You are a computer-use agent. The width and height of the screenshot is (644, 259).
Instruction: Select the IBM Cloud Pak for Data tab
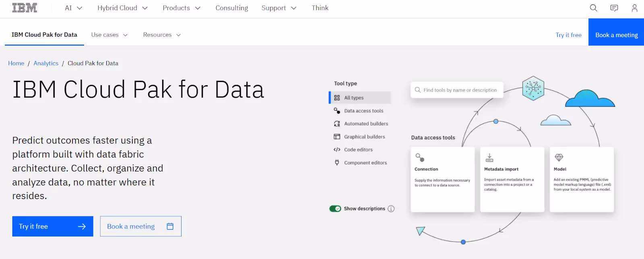tap(44, 35)
